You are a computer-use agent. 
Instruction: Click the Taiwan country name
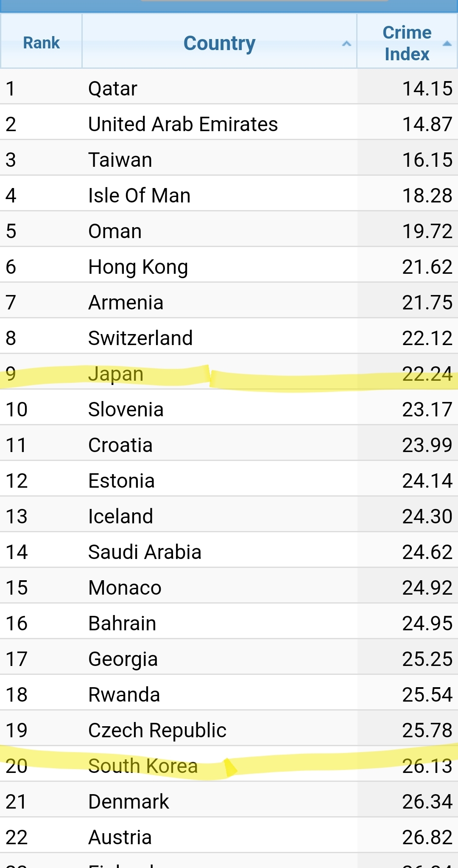[120, 160]
